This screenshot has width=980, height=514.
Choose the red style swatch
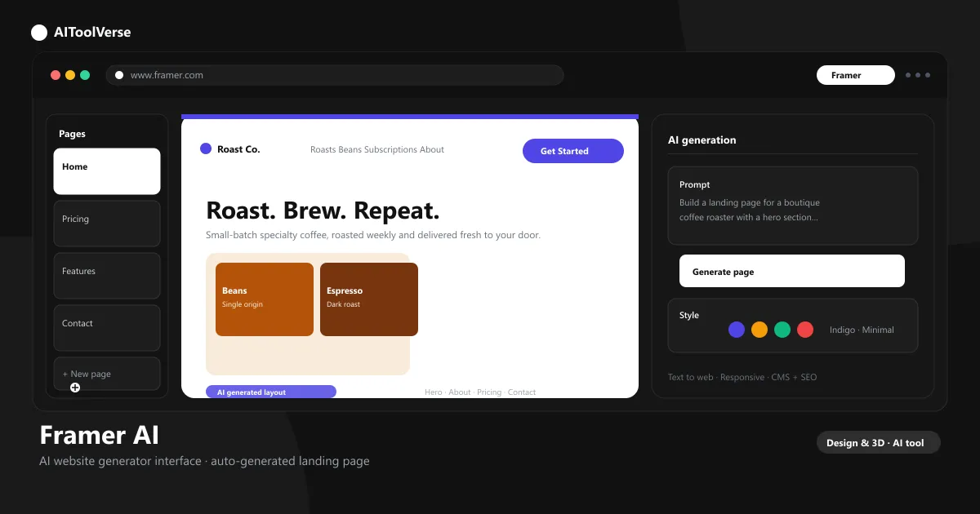[x=805, y=330]
